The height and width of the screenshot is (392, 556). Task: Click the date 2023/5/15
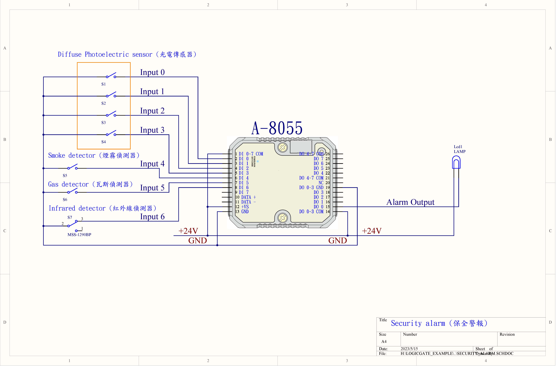pos(409,349)
